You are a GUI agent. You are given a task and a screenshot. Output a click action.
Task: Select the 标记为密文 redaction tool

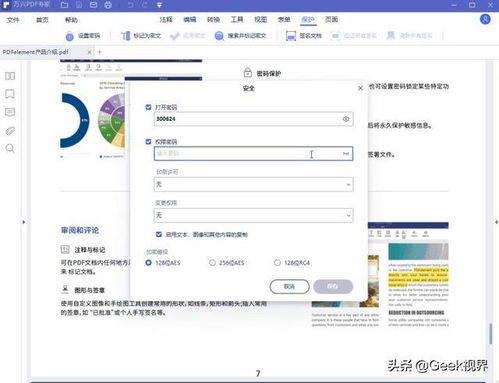[x=141, y=36]
